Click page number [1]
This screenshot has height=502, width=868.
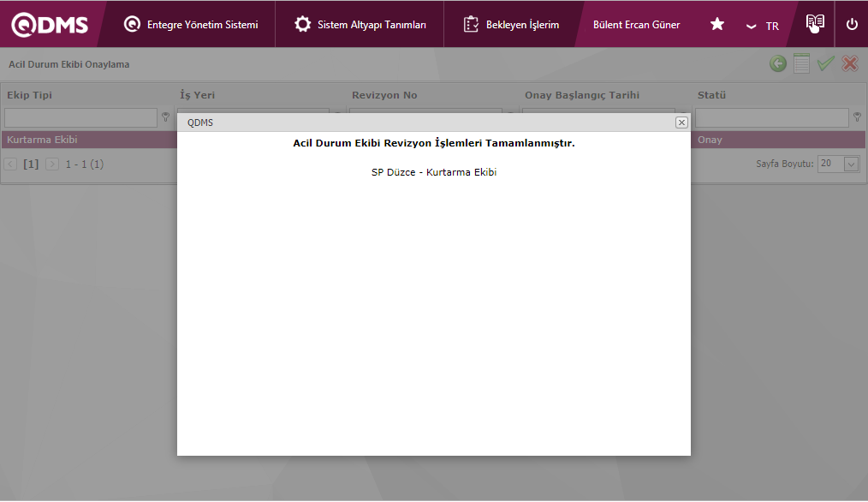31,164
